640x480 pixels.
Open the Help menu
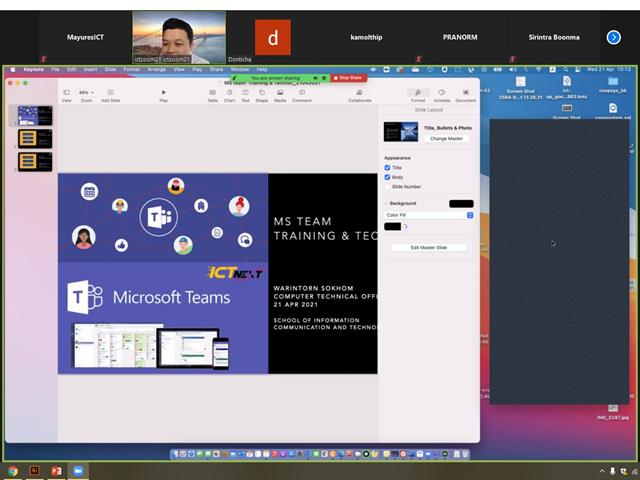262,69
